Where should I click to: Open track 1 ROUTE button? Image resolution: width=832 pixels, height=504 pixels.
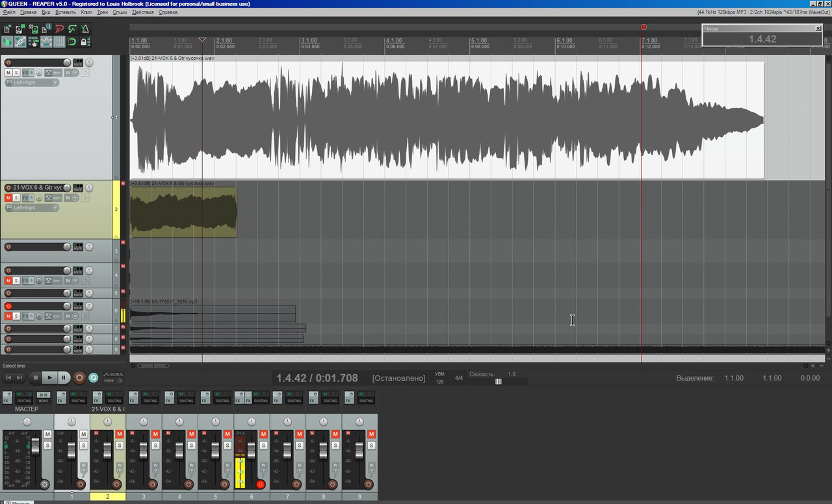[78, 62]
